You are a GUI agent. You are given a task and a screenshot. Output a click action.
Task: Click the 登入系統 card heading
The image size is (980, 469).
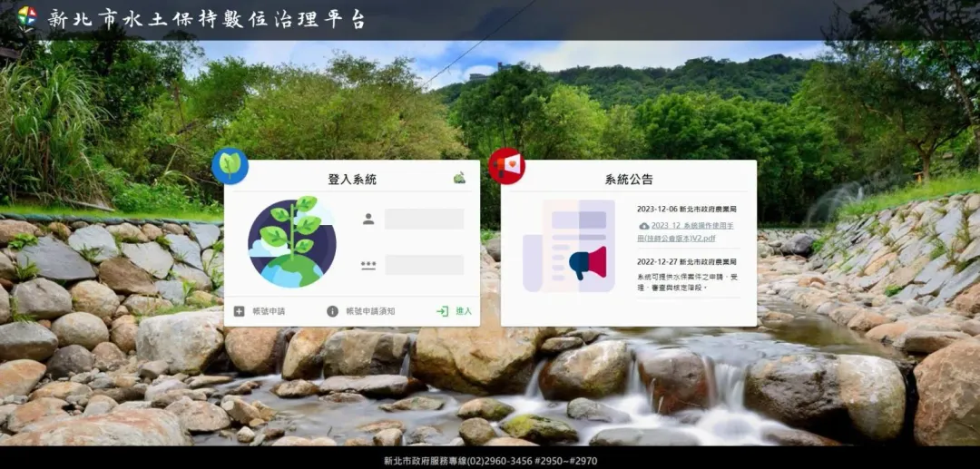(352, 180)
